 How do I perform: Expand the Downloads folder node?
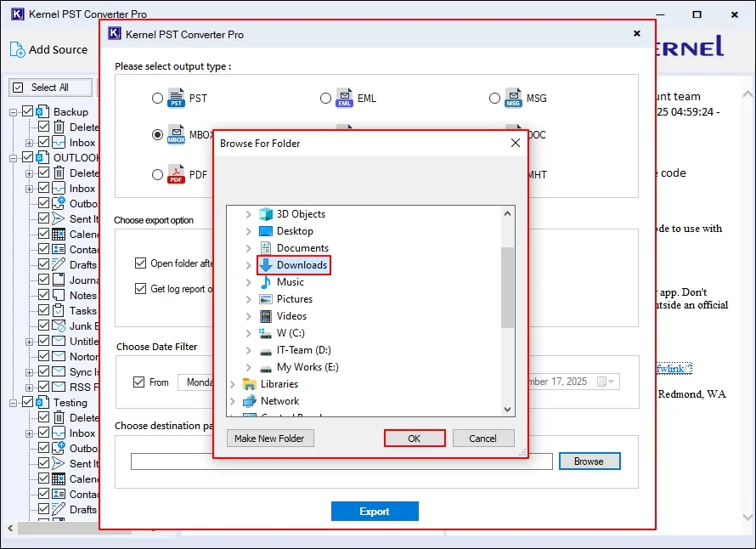click(x=248, y=265)
